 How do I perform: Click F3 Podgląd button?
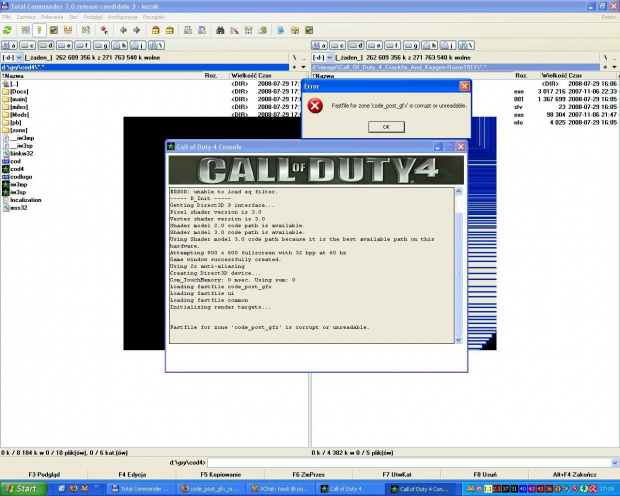[44, 475]
